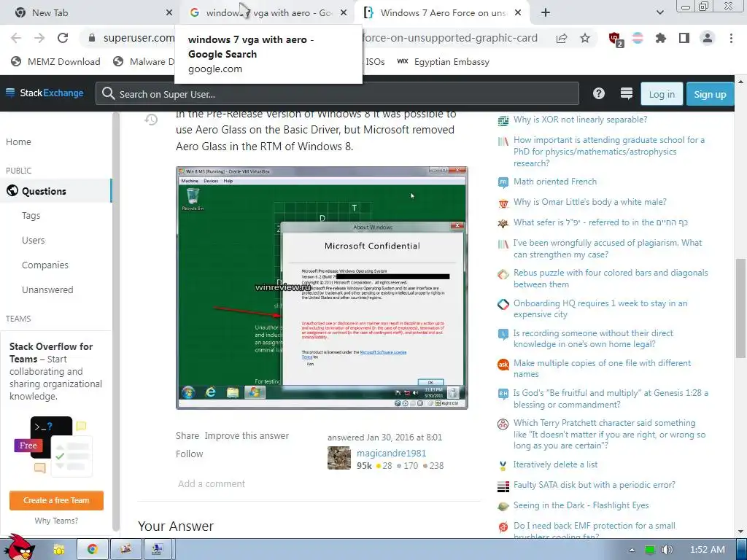Click the browser forward arrow
The image size is (747, 560).
pos(39,38)
